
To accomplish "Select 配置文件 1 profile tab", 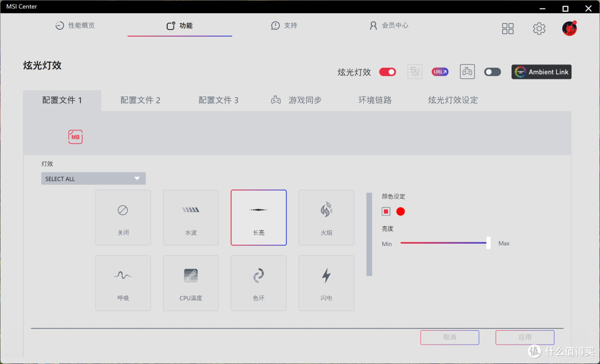I will [62, 100].
